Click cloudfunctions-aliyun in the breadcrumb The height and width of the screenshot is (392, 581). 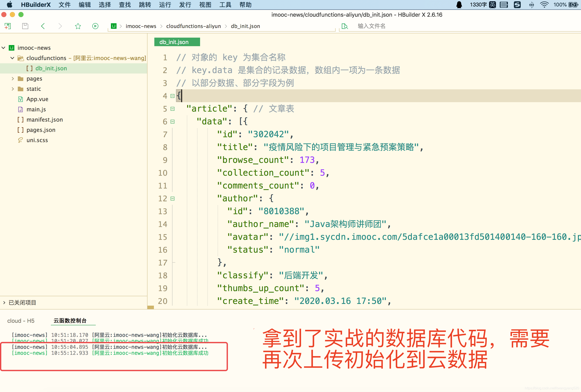(x=193, y=26)
